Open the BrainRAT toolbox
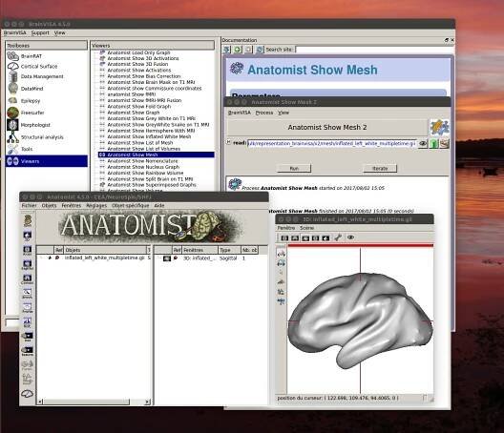504x433 pixels. (x=31, y=56)
